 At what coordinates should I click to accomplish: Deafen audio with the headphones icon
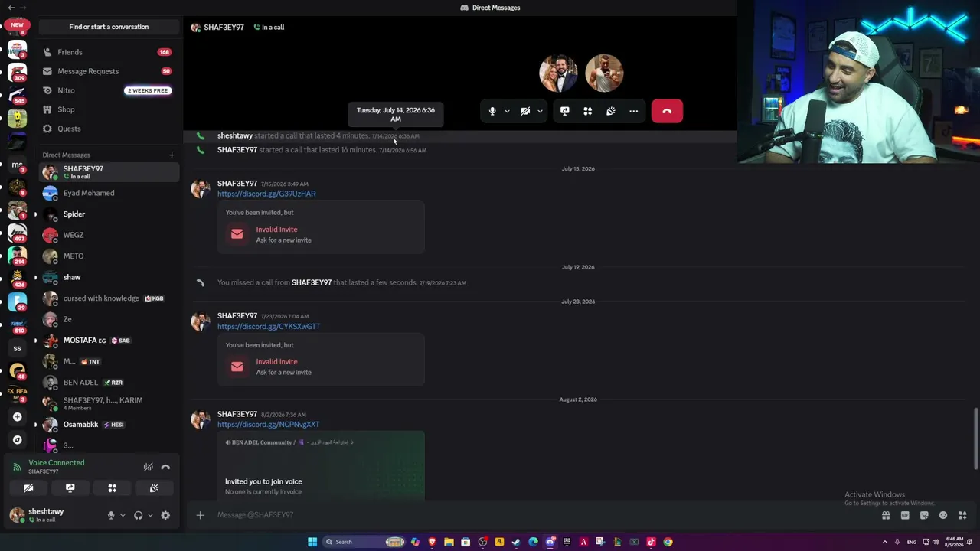click(139, 516)
